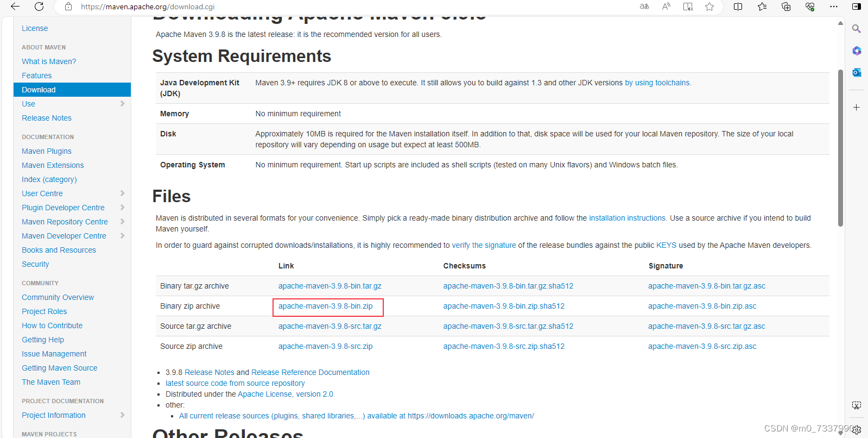Open Maven Extensions sidebar link

(53, 165)
